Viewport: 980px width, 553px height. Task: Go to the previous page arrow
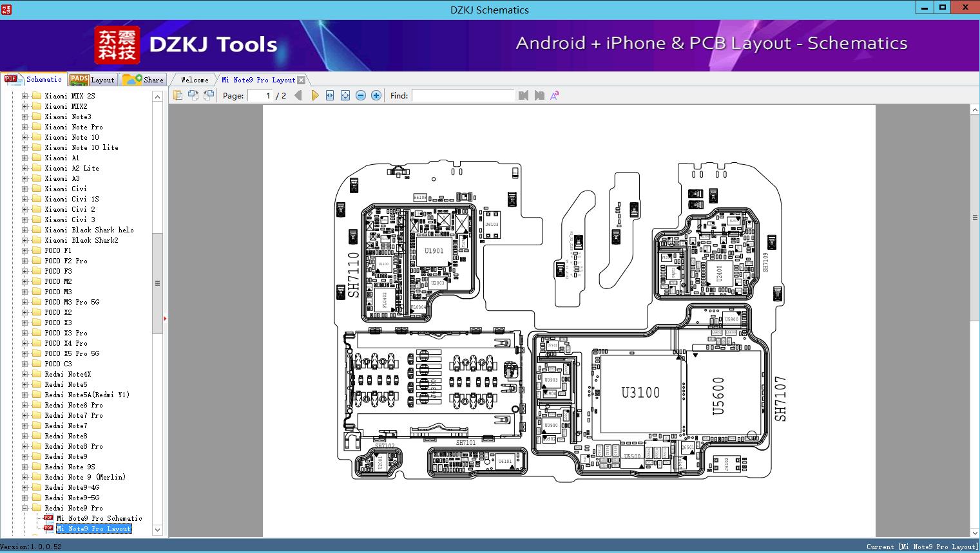298,95
